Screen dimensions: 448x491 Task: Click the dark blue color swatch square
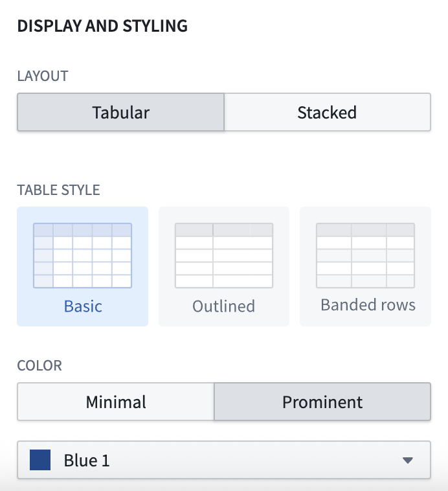pyautogui.click(x=40, y=460)
